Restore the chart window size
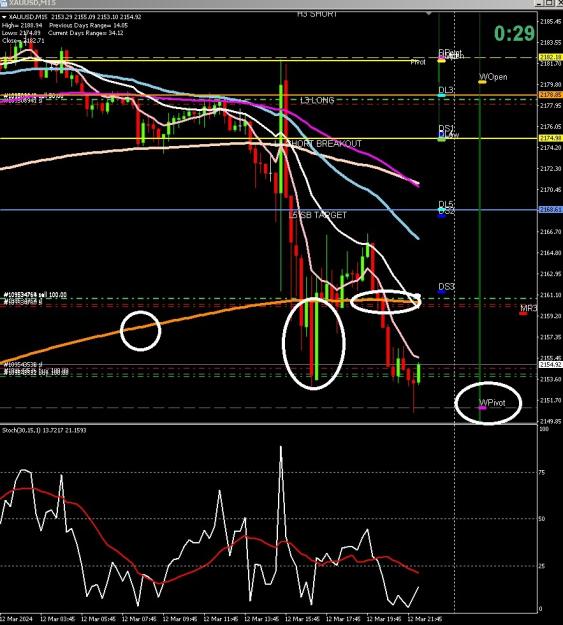Screen dimensions: 563x625 (x=549, y=3)
